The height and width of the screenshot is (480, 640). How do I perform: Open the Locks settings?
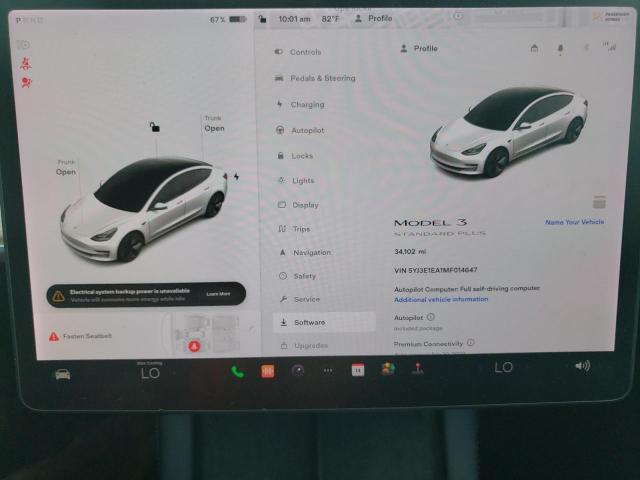coord(295,156)
